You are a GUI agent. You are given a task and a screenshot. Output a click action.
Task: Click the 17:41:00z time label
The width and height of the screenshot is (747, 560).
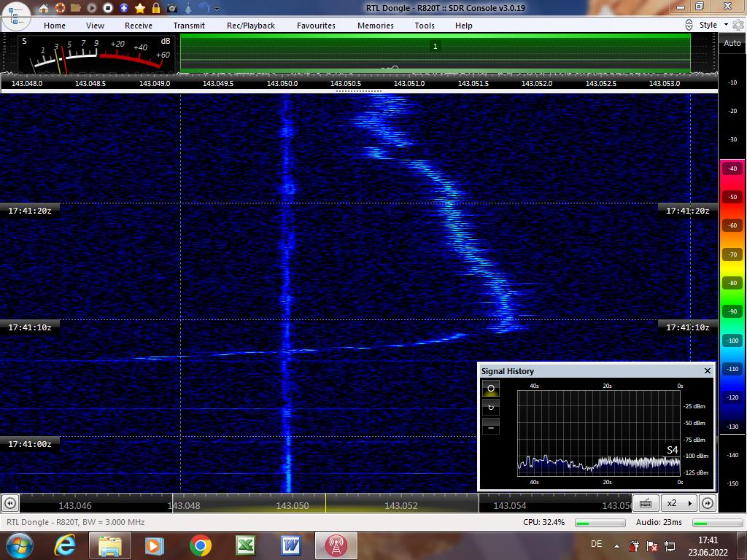(x=30, y=444)
